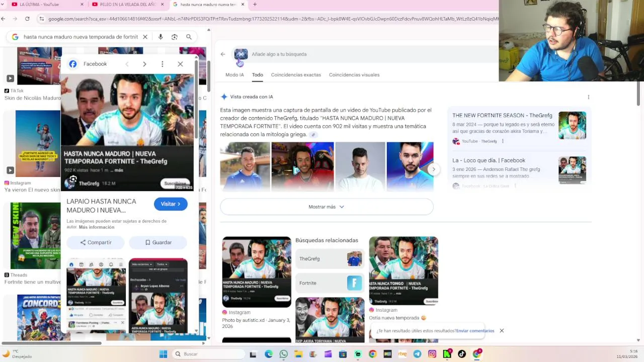
Task: Dismiss the feedback prompt with X
Action: pos(502,331)
